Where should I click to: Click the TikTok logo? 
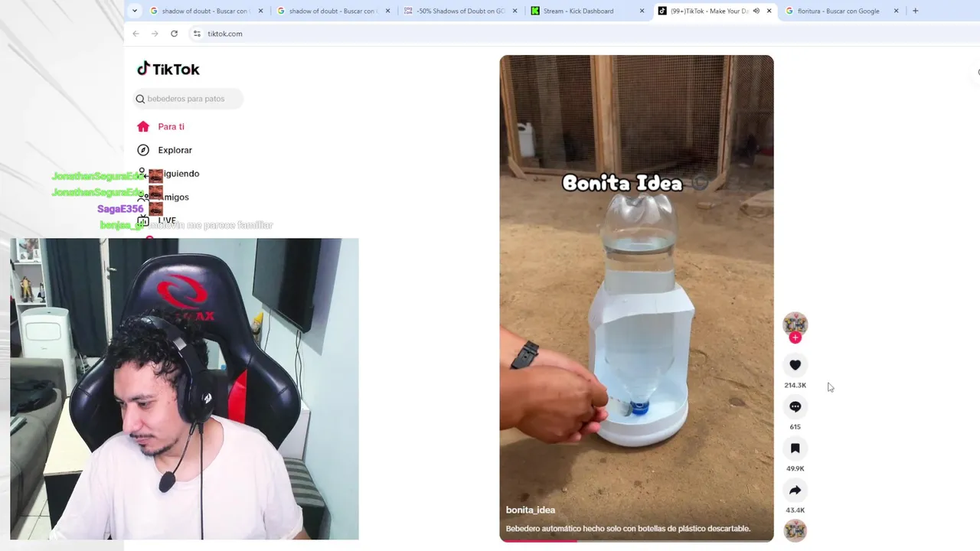point(168,69)
